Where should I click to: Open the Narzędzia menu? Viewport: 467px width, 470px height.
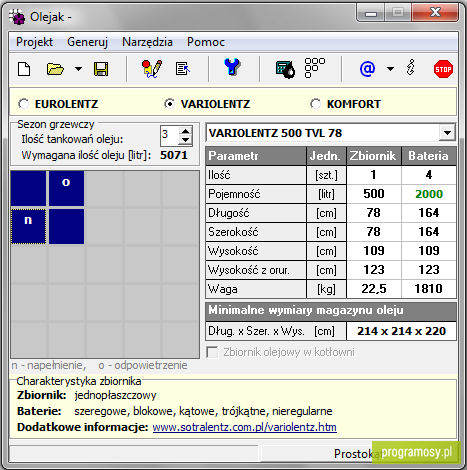click(x=147, y=42)
